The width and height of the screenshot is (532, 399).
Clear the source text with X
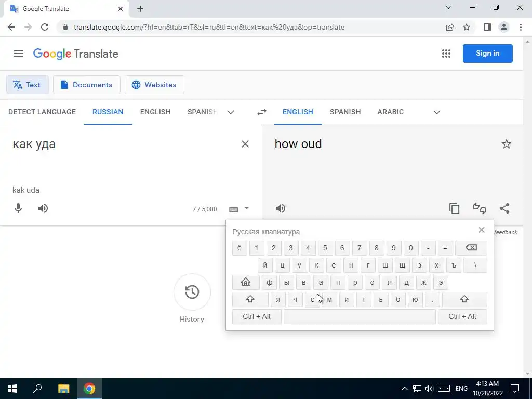click(245, 144)
